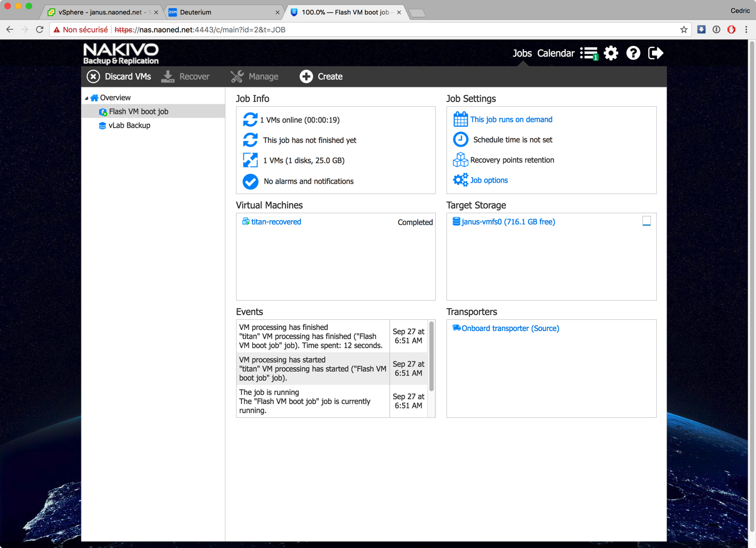Select Overview in the job tree
756x548 pixels.
[x=115, y=98]
